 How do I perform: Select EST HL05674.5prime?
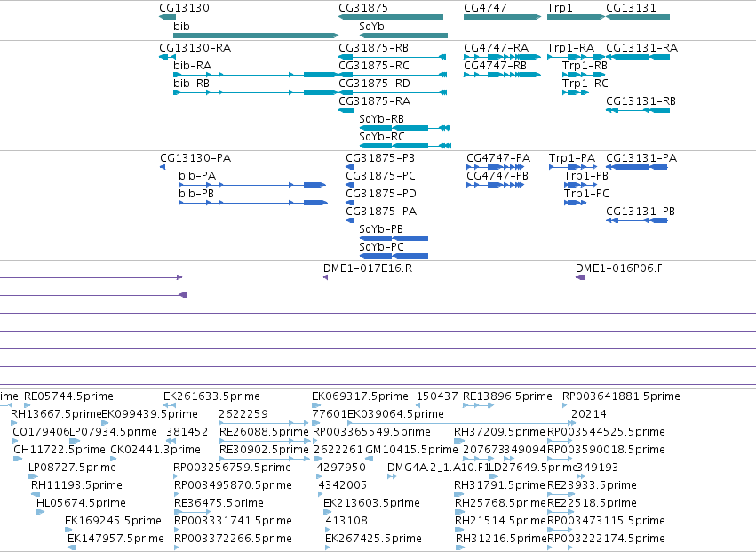click(x=81, y=503)
